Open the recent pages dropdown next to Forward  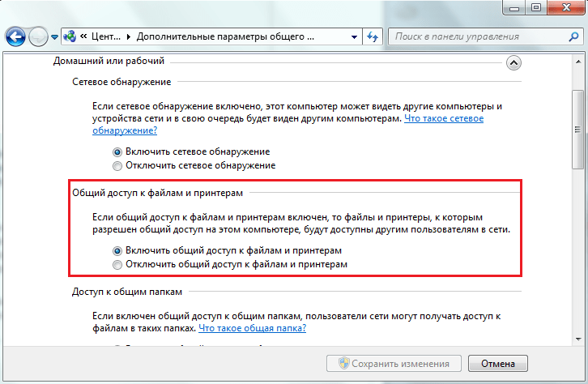(x=54, y=37)
